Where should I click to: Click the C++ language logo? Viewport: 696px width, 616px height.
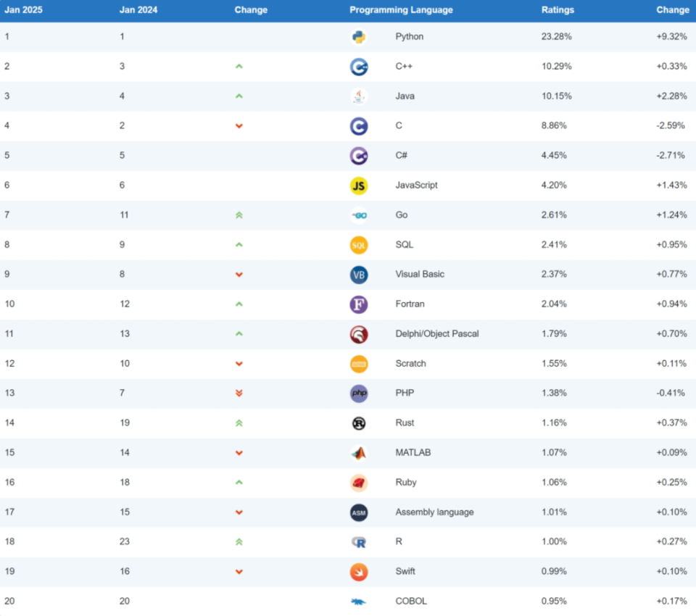[x=358, y=67]
